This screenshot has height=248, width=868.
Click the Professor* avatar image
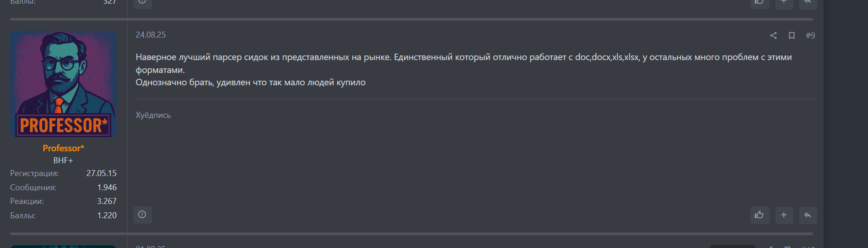(x=63, y=84)
